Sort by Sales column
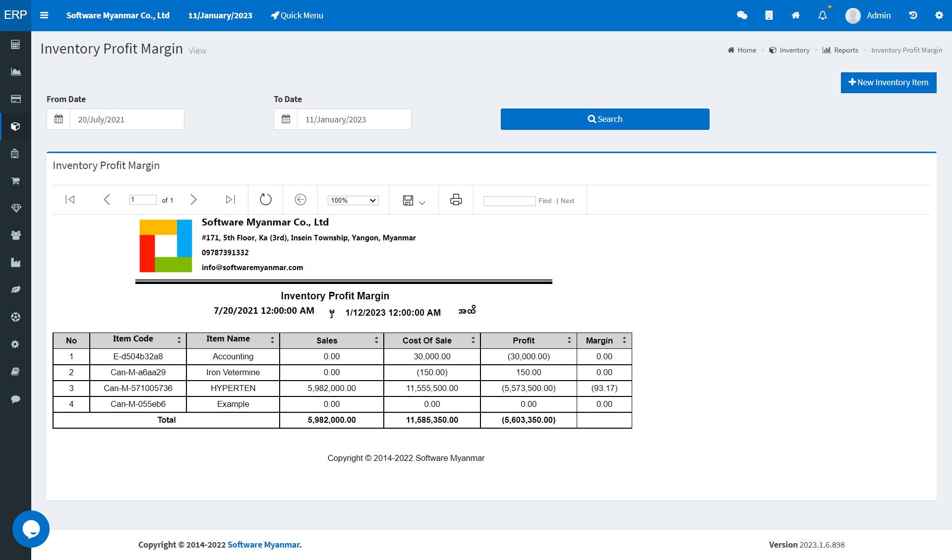The height and width of the screenshot is (560, 952). (x=376, y=340)
